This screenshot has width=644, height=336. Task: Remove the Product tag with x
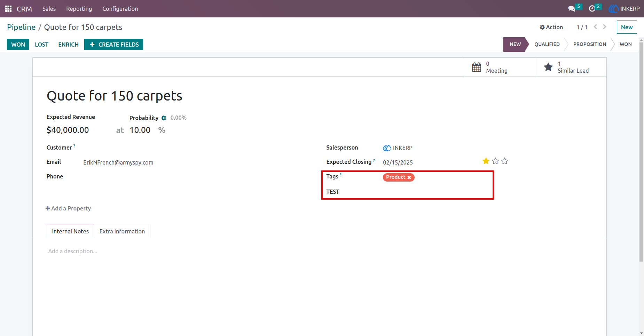coord(409,177)
